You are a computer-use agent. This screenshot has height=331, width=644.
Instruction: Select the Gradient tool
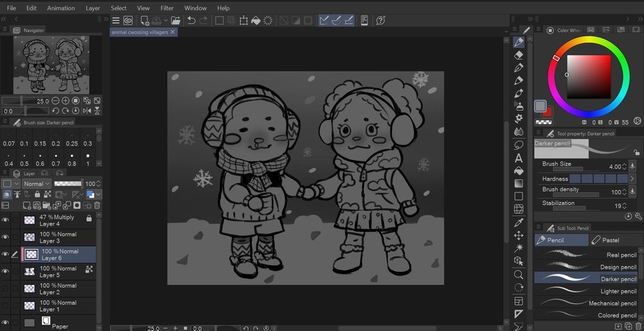click(518, 184)
